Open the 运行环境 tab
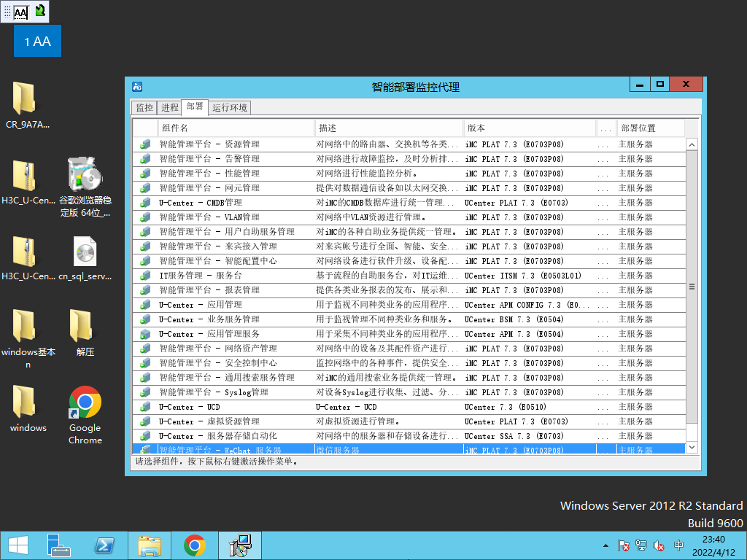This screenshot has height=560, width=747. tap(230, 108)
